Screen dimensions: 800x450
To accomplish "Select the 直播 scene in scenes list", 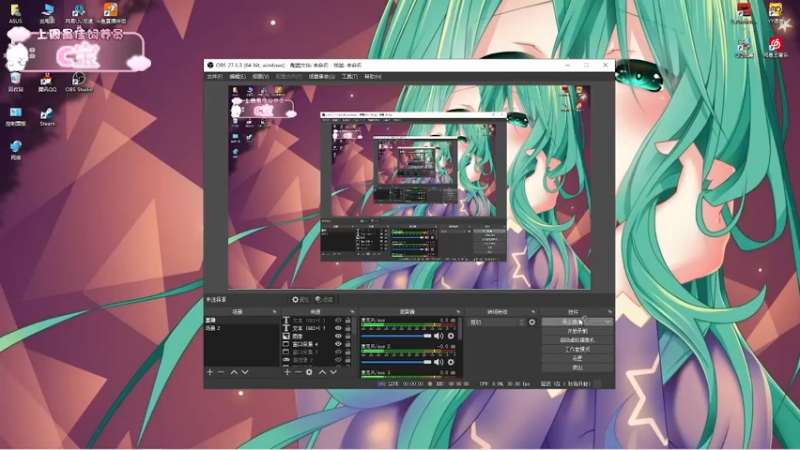I will [x=242, y=320].
